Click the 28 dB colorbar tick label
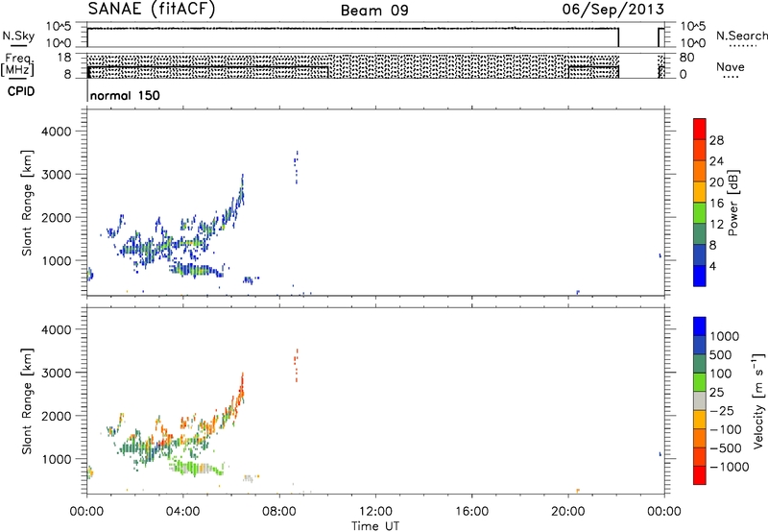Image resolution: width=768 pixels, height=532 pixels. [716, 140]
